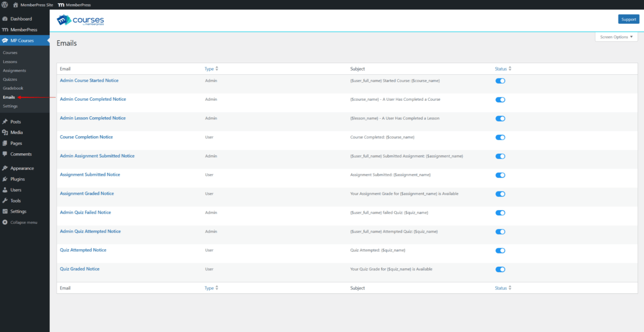Screen dimensions: 644x332
Task: Click subject 'Assignment Submitted: {$assignment_name}'
Action: click(x=390, y=175)
